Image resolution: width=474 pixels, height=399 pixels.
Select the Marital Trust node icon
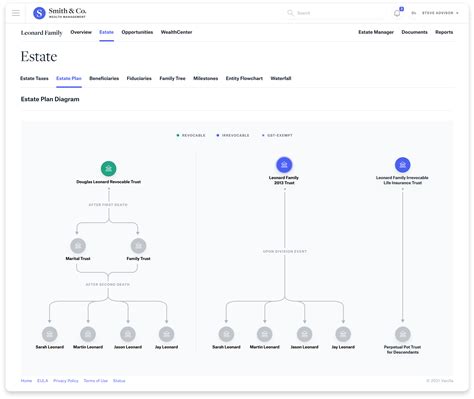click(78, 246)
